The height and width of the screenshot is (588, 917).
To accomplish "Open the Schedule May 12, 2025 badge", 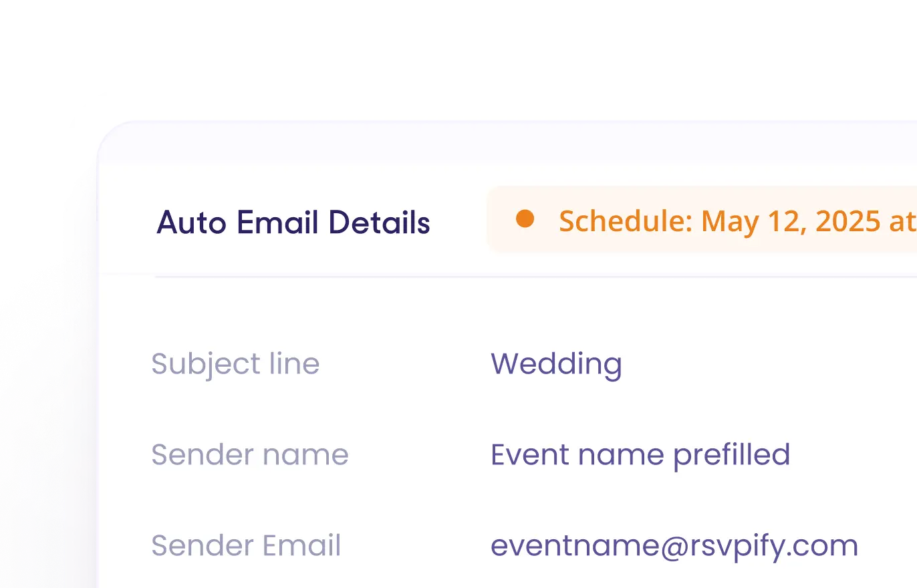I will (x=702, y=220).
